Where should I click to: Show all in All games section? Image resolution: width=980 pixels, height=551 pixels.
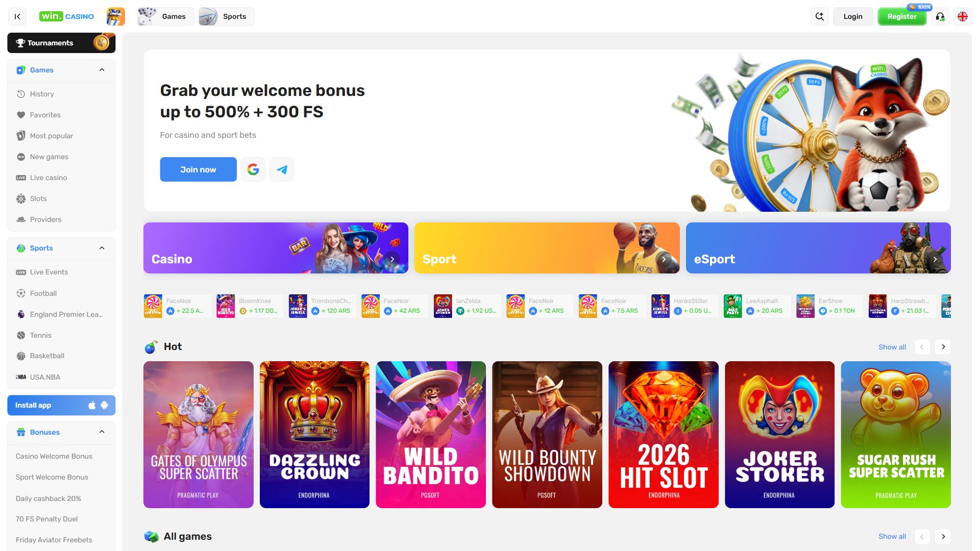coord(892,537)
